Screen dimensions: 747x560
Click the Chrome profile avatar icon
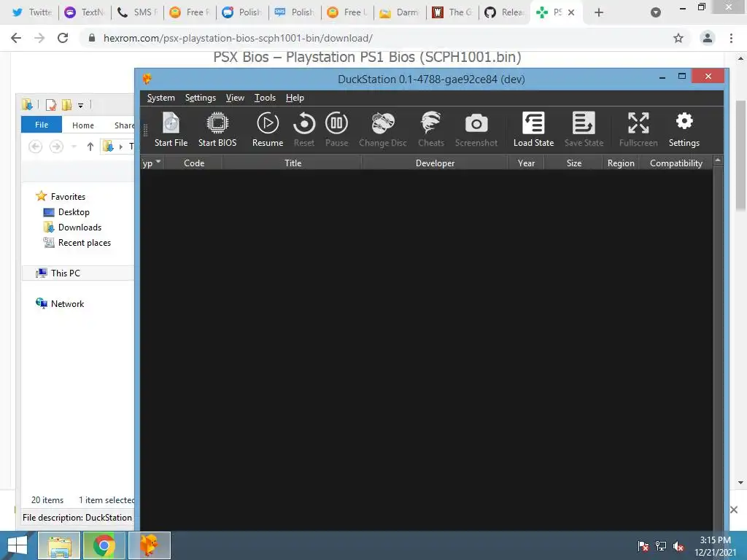(x=708, y=38)
